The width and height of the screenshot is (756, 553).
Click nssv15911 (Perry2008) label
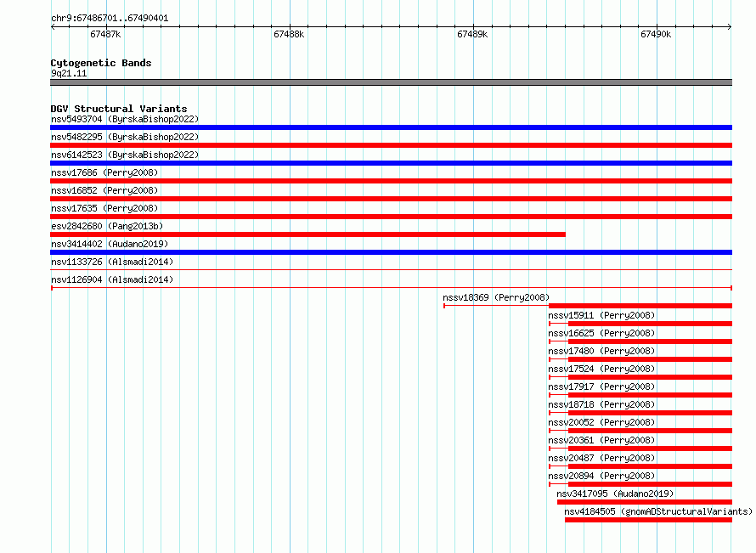tap(601, 315)
